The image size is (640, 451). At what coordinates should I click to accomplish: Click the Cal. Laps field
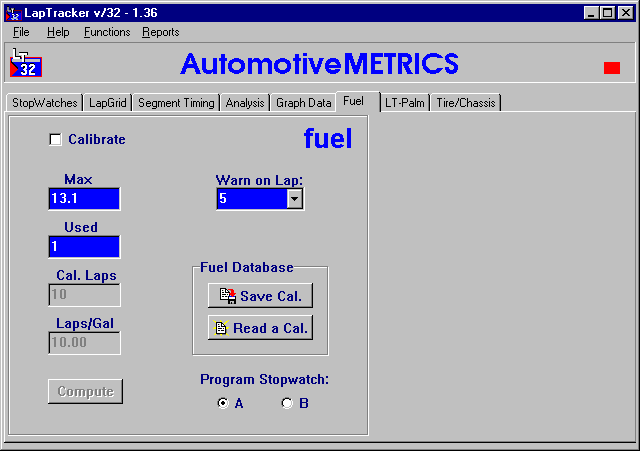[x=84, y=295]
